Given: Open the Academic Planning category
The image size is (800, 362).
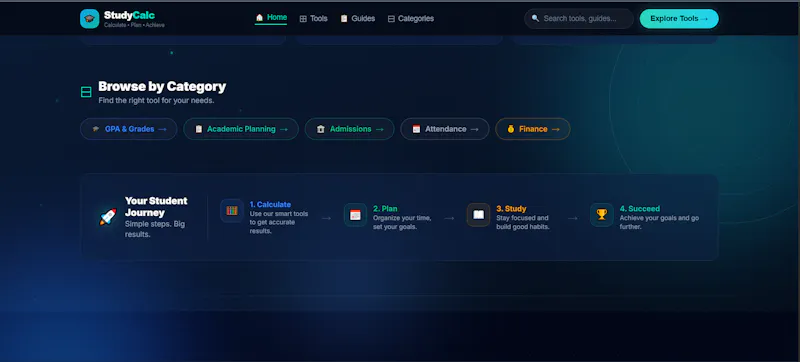Looking at the screenshot, I should tap(241, 129).
